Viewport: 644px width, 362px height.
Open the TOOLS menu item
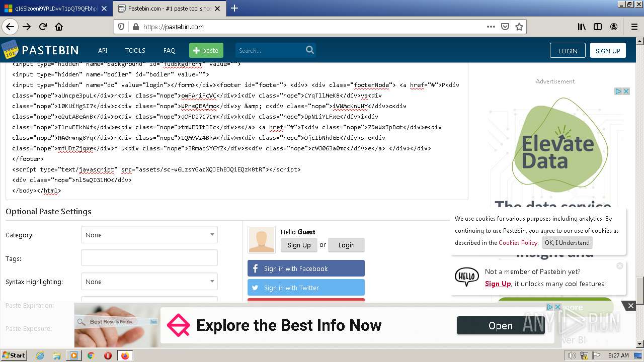pos(135,50)
